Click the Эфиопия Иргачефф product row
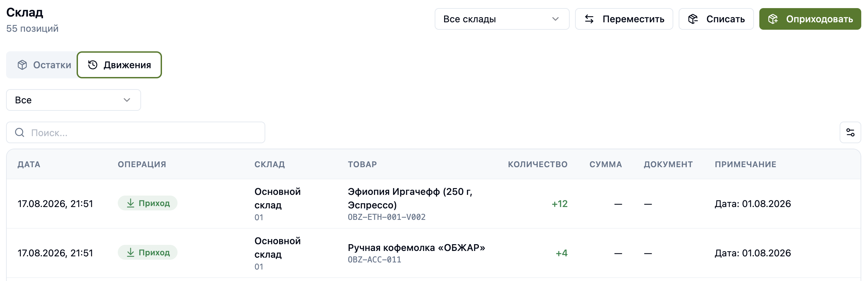Viewport: 868px width, 281px height. 434,204
